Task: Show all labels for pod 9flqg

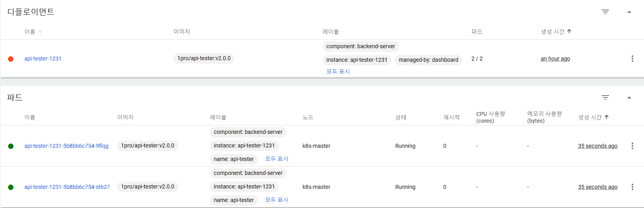Action: click(277, 159)
